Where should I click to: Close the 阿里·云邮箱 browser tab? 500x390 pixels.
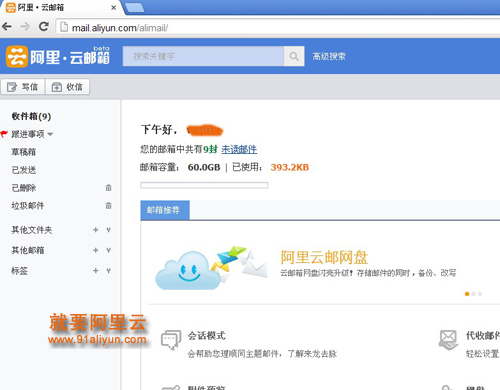tap(113, 7)
